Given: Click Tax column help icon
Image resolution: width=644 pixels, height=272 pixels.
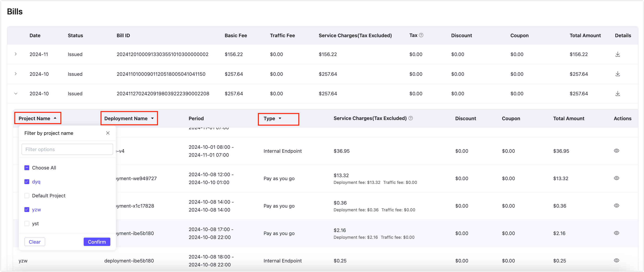Looking at the screenshot, I should [x=421, y=35].
